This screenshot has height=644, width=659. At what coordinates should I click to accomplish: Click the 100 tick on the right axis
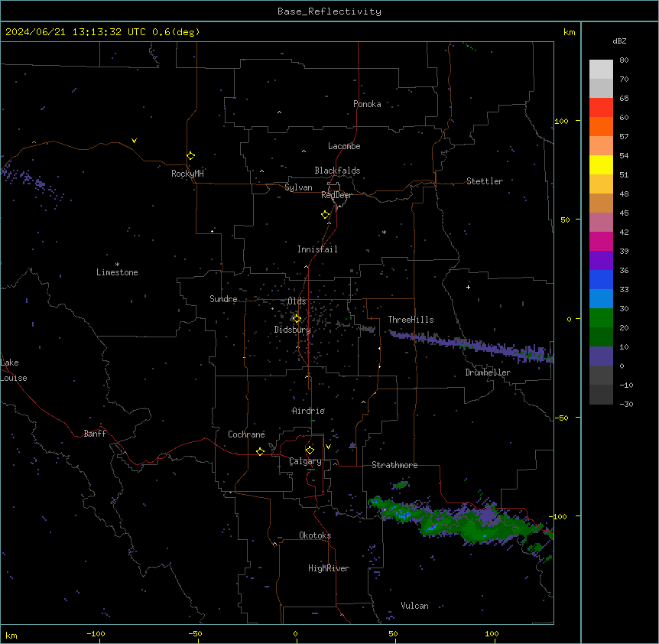tap(561, 121)
